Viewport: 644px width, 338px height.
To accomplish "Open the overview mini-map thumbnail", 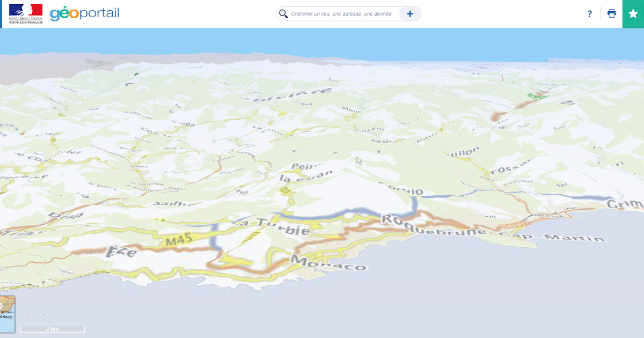I will point(7,314).
